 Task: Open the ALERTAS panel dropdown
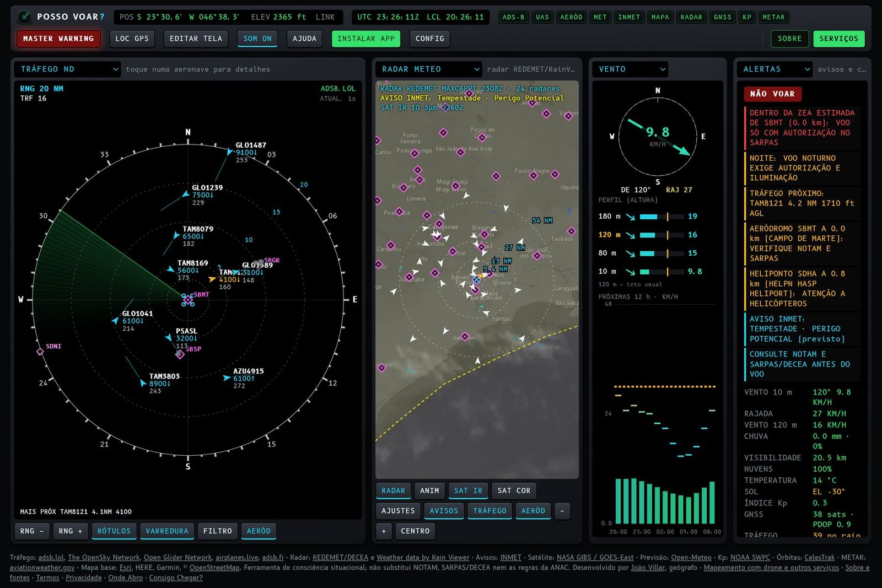[775, 69]
